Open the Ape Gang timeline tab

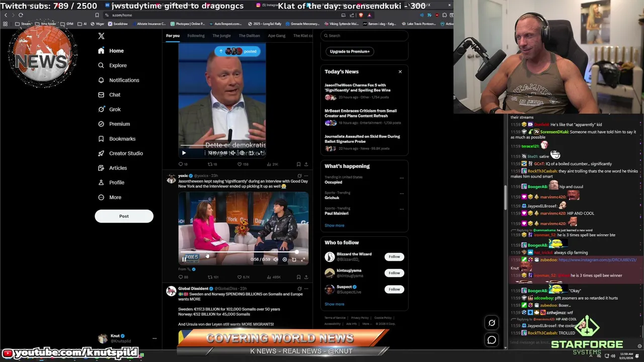[276, 36]
